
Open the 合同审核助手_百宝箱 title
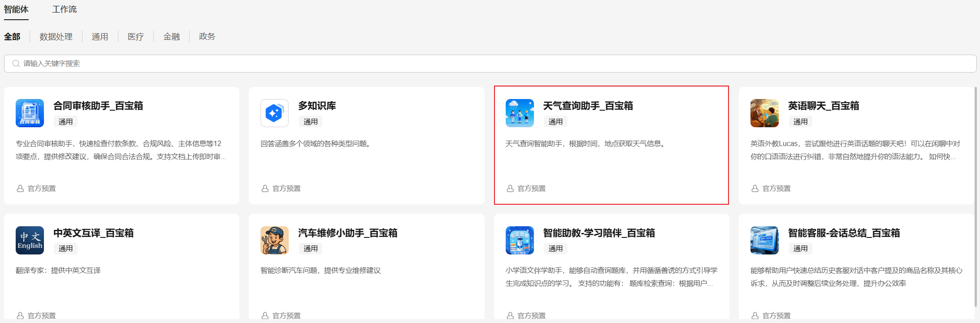coord(98,106)
